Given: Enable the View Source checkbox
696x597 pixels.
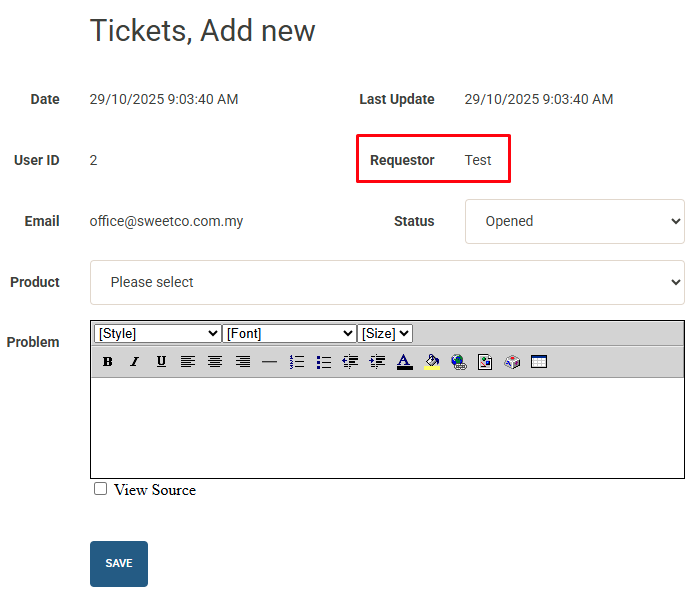Looking at the screenshot, I should coord(100,489).
